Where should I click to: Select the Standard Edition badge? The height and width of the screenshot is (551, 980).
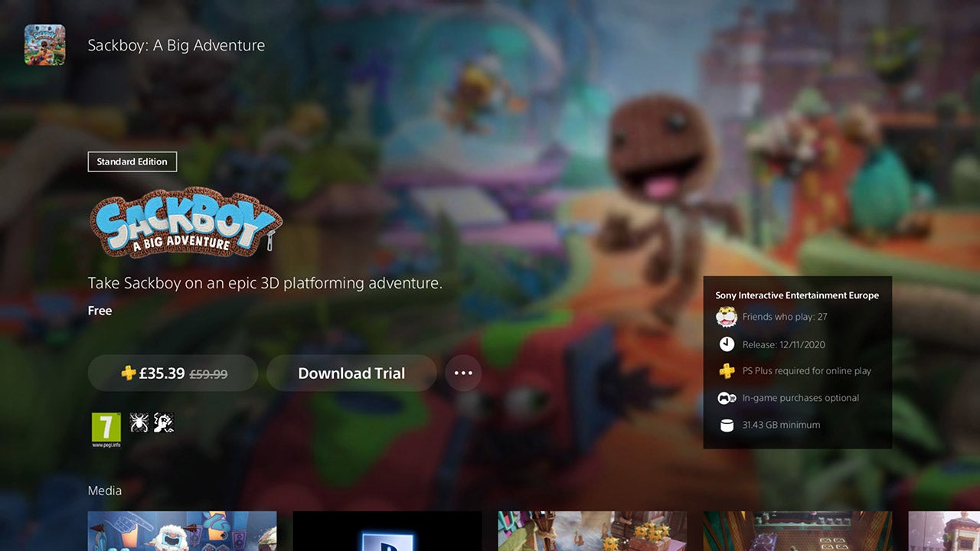(x=132, y=161)
